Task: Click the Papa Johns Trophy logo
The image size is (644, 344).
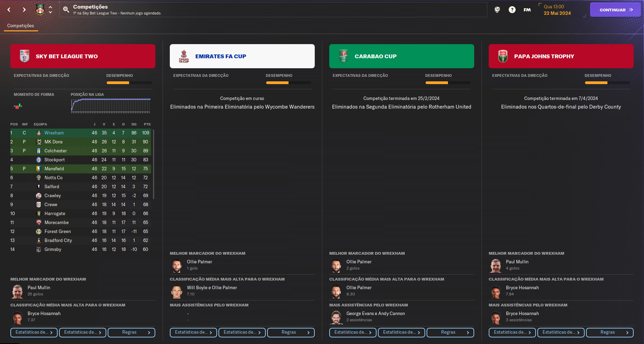Action: pos(503,56)
